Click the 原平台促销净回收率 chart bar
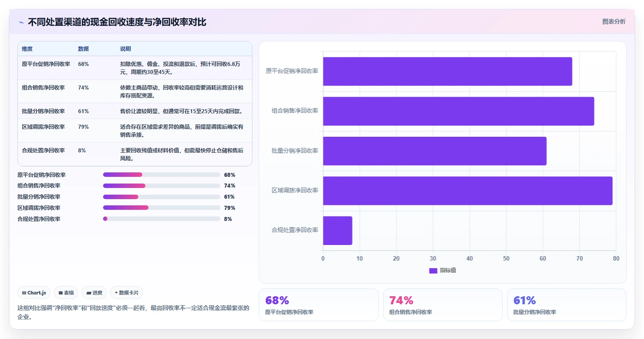Viewport: 644px width, 339px height. click(447, 71)
